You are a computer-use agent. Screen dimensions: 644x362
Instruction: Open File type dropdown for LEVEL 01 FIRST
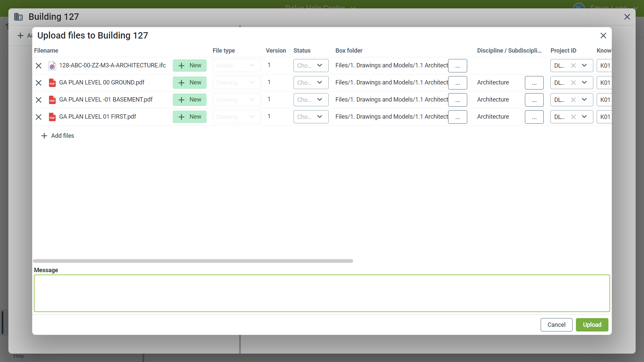click(x=236, y=117)
